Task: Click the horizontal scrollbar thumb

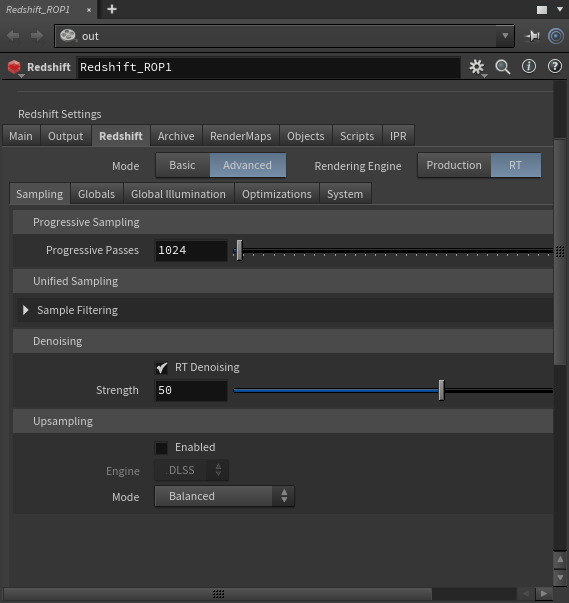Action: [x=218, y=594]
